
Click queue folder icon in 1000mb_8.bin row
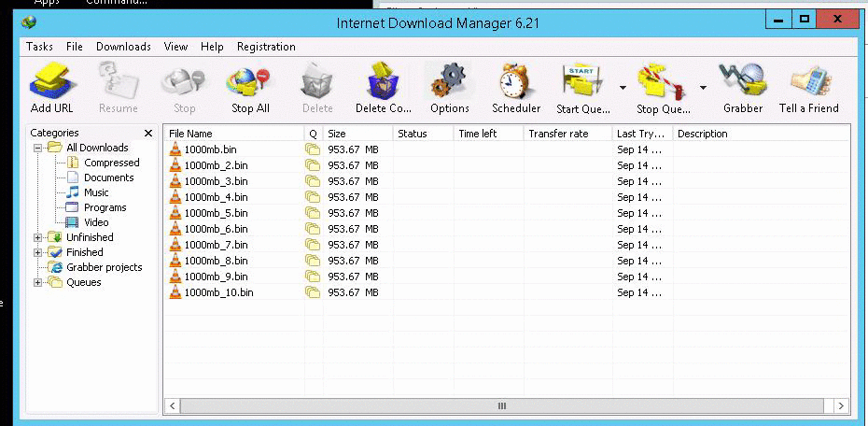click(313, 261)
